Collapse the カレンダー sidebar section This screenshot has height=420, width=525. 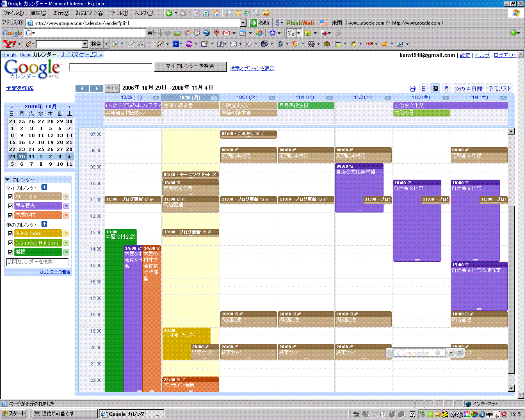[x=7, y=180]
